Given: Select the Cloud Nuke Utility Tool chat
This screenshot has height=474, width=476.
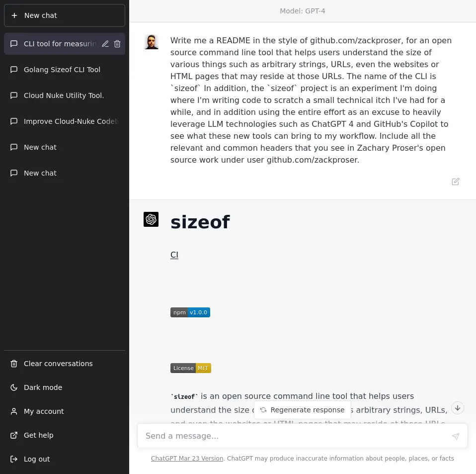Looking at the screenshot, I should pos(64,95).
